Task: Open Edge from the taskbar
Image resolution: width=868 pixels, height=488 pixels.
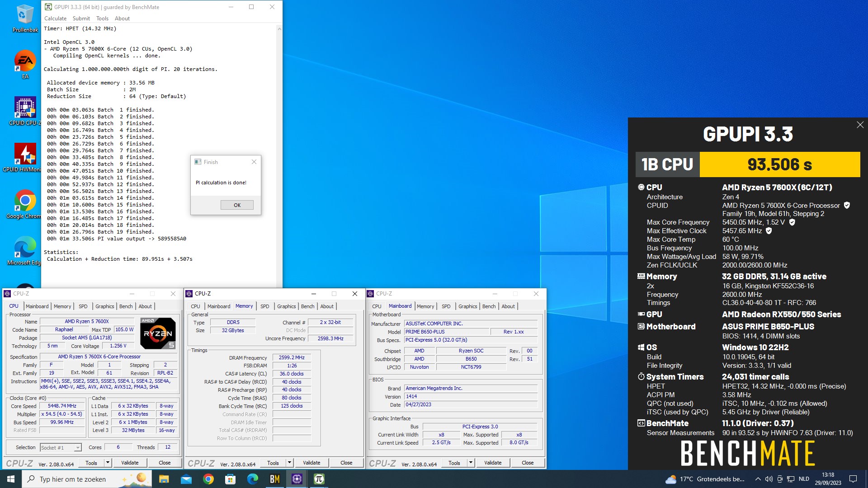Action: pos(252,479)
